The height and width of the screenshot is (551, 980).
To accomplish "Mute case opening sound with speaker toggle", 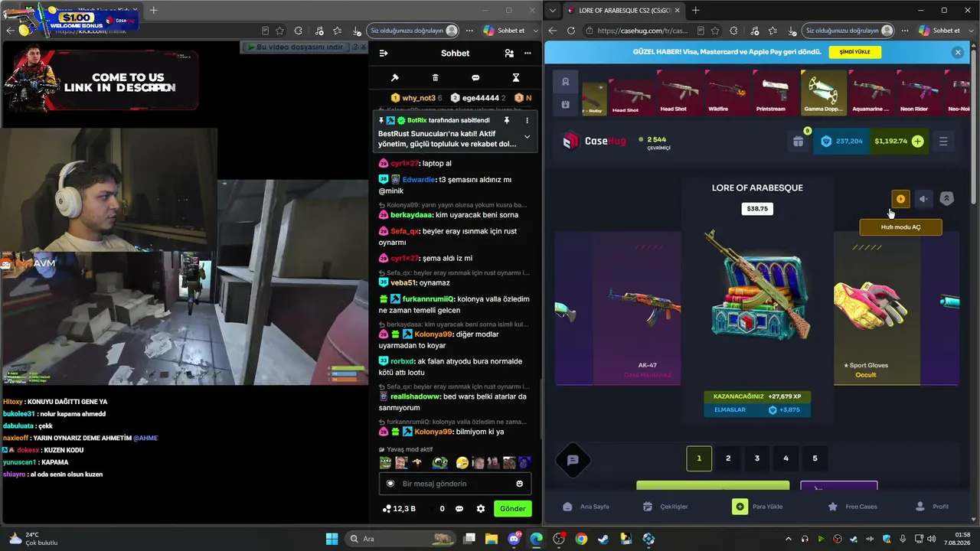I will click(x=923, y=199).
